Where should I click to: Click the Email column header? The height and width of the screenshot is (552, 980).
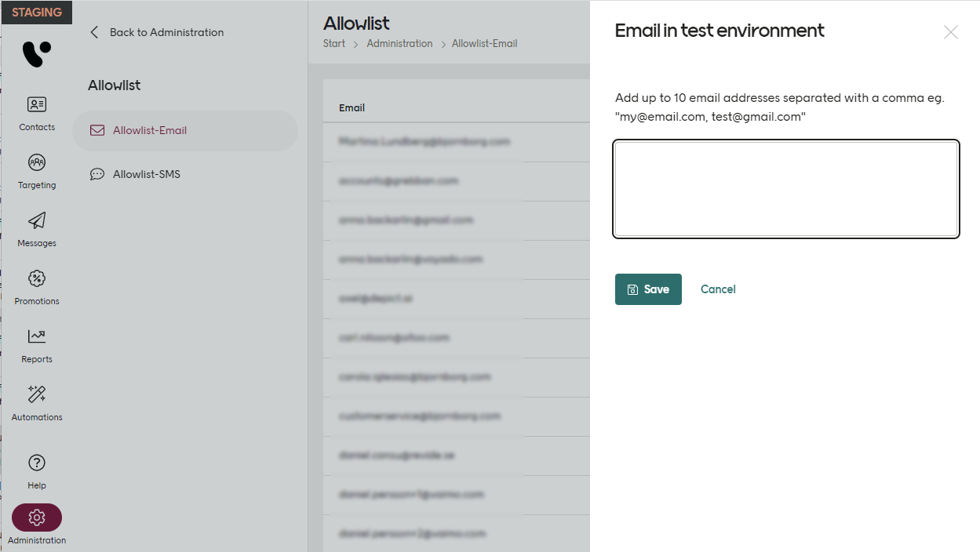tap(352, 107)
